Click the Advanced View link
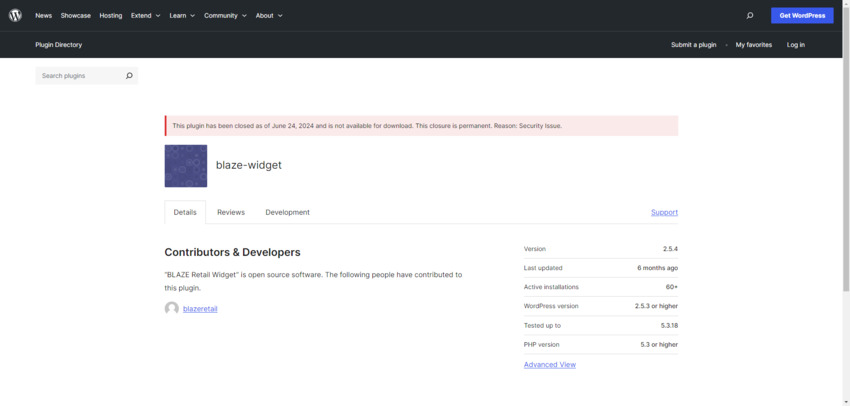Screen dimensions: 850x406 click(549, 364)
